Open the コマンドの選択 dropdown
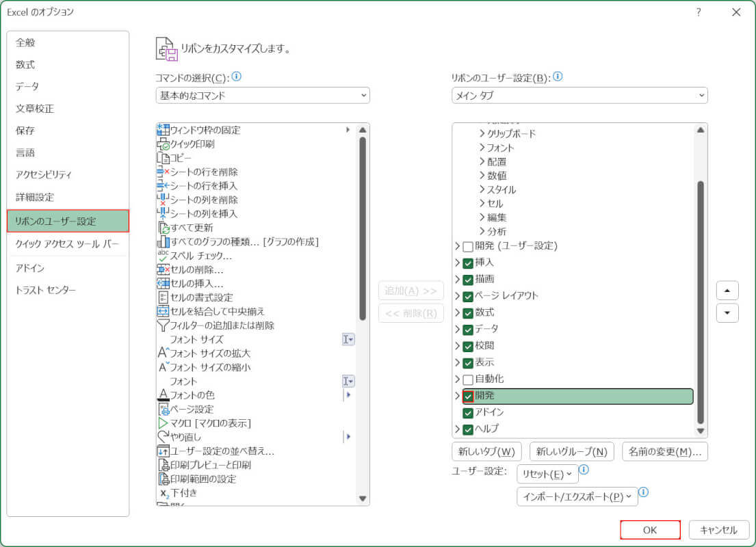The image size is (756, 547). [x=263, y=96]
